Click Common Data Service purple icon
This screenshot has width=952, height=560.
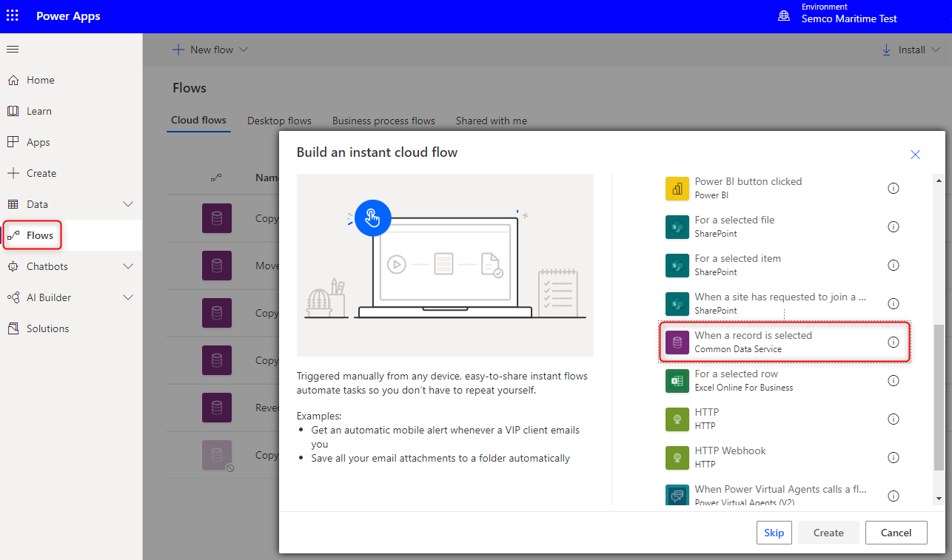coord(677,343)
